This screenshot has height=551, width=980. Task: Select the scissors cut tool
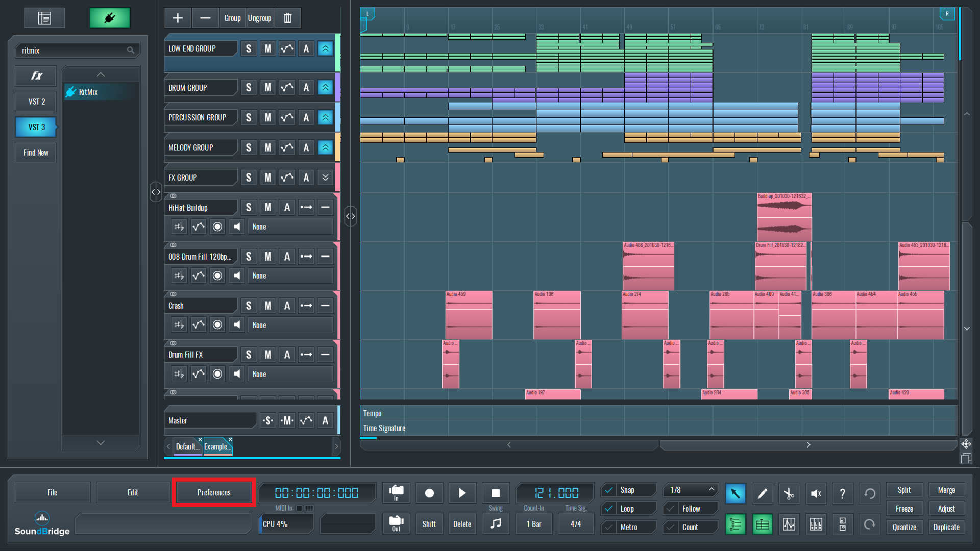[789, 493]
